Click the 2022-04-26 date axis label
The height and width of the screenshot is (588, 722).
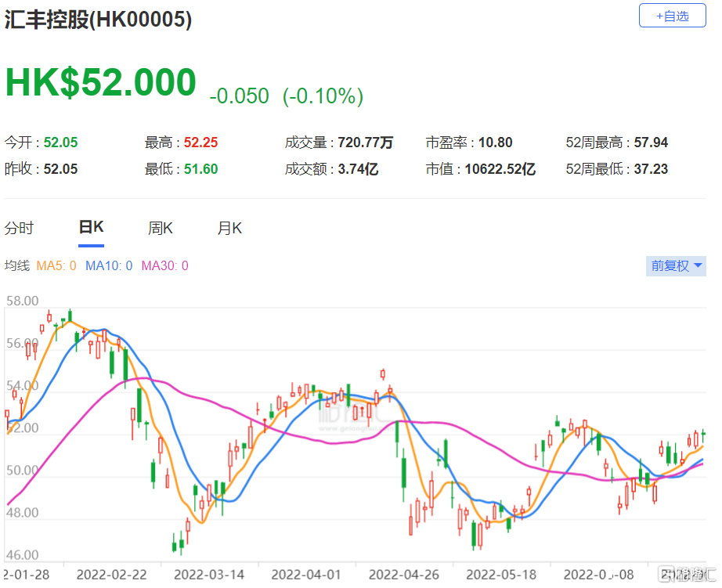(x=404, y=575)
